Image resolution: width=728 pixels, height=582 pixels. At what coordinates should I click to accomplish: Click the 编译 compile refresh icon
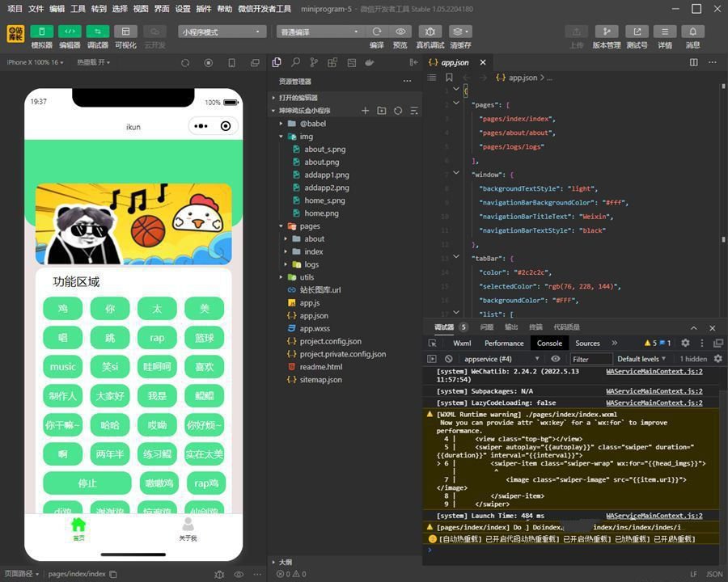click(377, 32)
